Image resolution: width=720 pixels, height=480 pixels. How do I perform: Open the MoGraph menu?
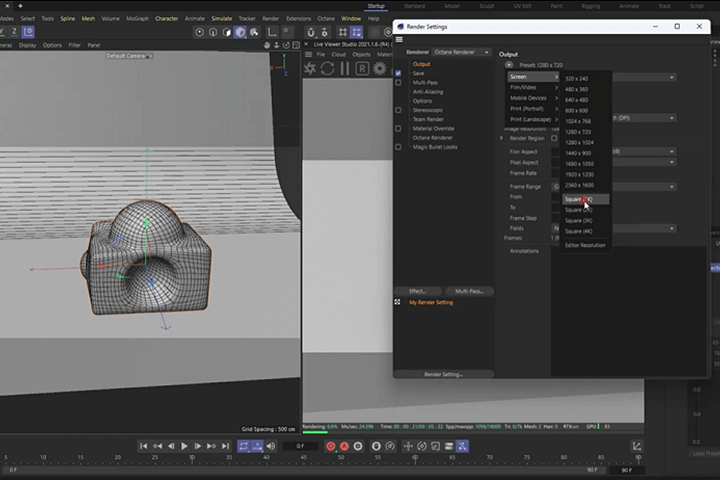coord(137,19)
